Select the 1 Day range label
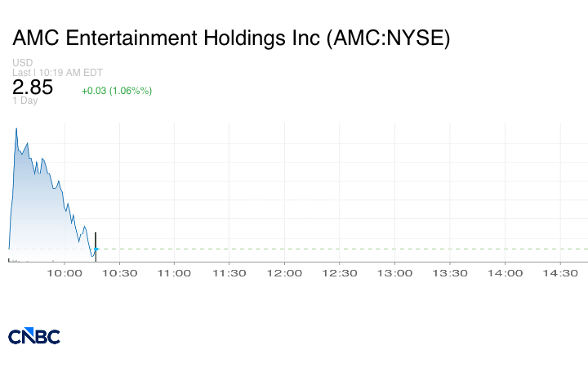Image resolution: width=588 pixels, height=368 pixels. click(24, 101)
